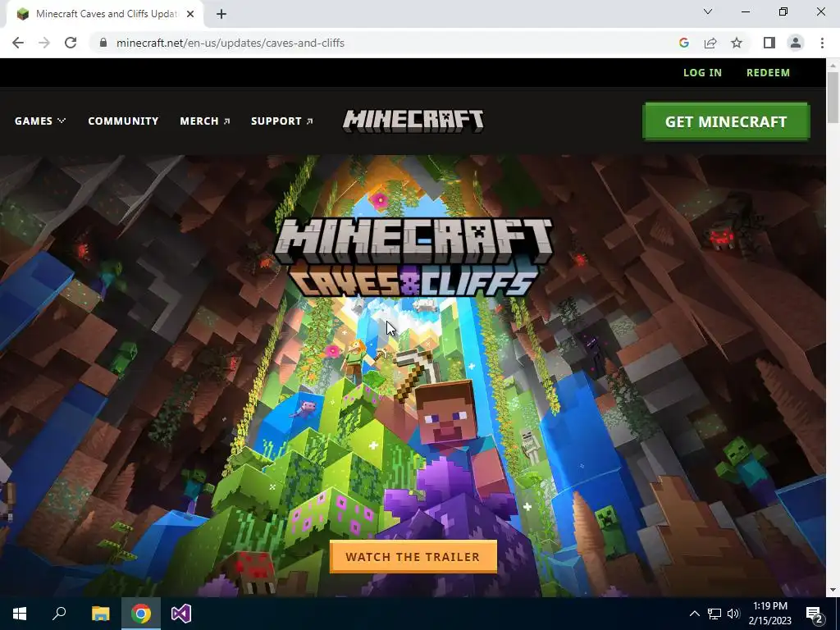The image size is (840, 630).
Task: Close the Minecraft Caves and Cliffs tab
Action: pos(190,14)
